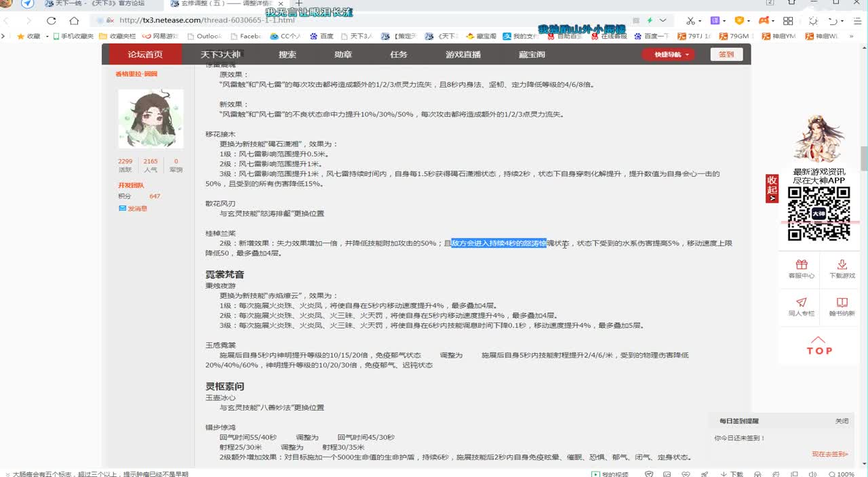Click the undo closed page icon
The width and height of the screenshot is (868, 477).
pos(833,20)
